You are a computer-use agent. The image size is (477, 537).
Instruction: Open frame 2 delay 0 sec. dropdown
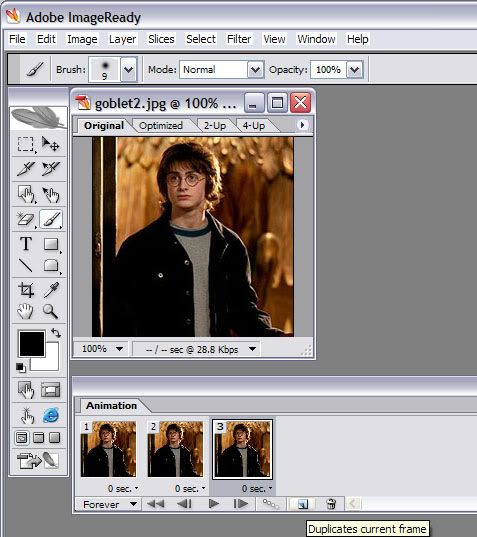190,488
